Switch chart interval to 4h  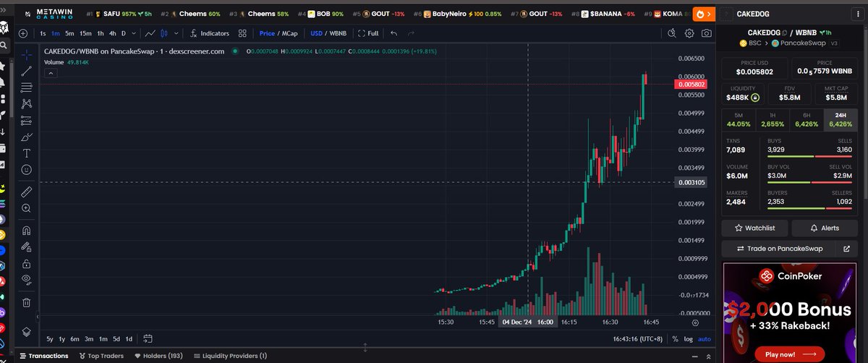tap(112, 33)
